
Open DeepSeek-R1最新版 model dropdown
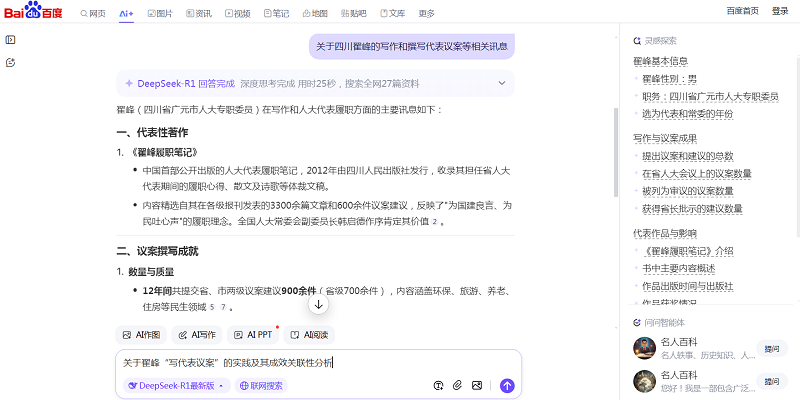177,386
